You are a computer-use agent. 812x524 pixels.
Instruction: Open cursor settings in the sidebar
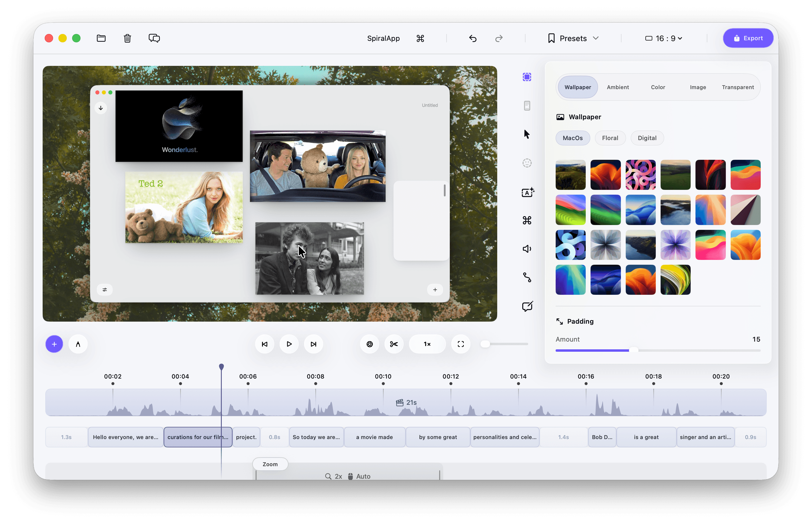[527, 134]
